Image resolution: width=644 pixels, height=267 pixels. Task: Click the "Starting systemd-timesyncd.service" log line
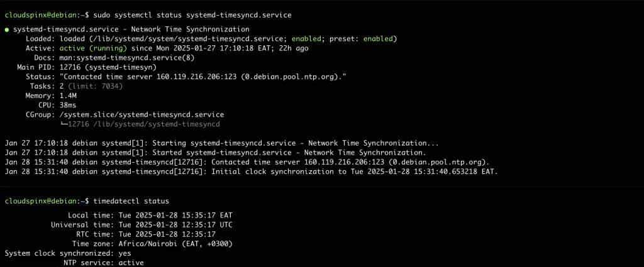pyautogui.click(x=252, y=143)
